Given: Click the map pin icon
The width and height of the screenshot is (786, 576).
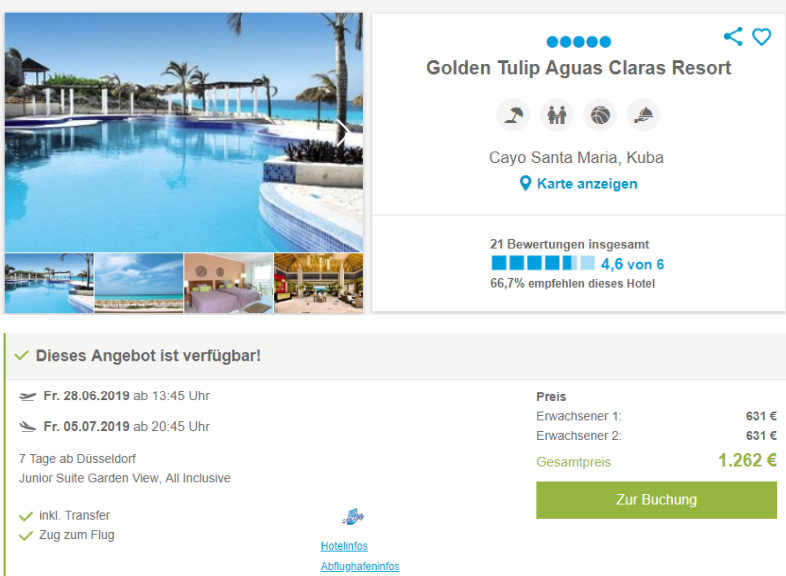Looking at the screenshot, I should [525, 183].
